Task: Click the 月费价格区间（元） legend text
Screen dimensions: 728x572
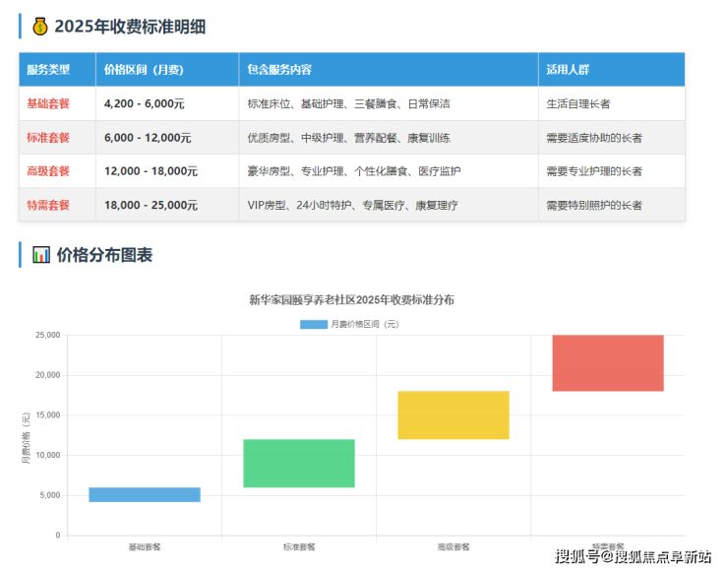Action: 364,323
